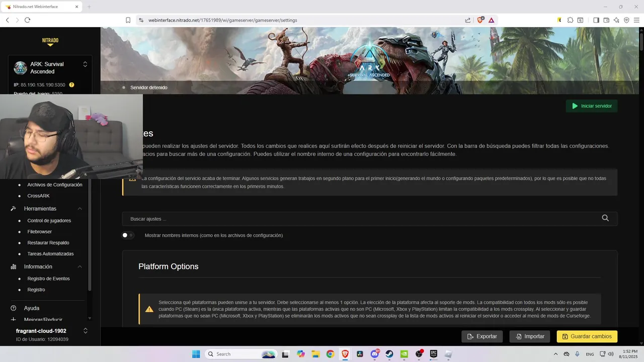
Task: Click the microphone tray icon
Action: click(577, 354)
